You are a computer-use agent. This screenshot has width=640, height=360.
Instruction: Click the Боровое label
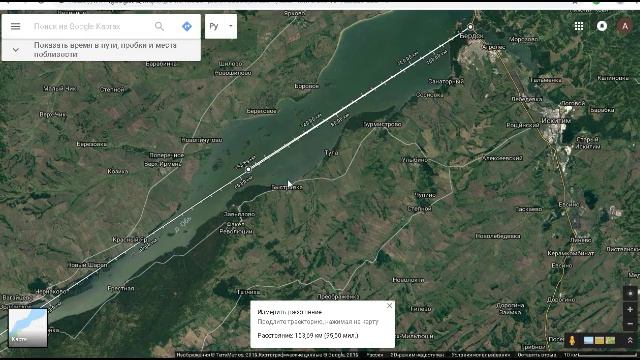(x=307, y=86)
